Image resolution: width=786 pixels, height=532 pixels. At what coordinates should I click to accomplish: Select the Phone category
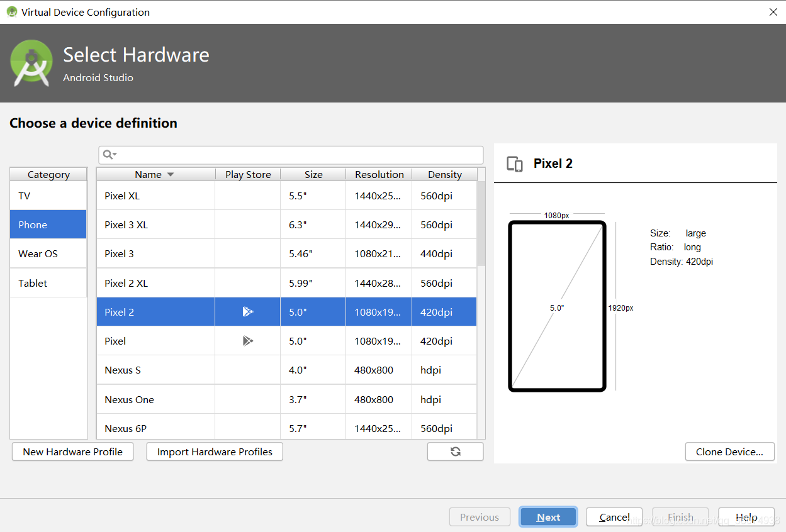pyautogui.click(x=48, y=224)
